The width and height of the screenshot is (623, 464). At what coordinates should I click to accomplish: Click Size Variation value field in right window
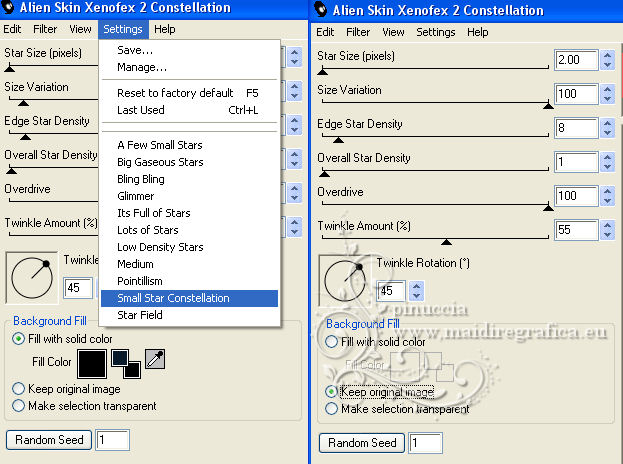[576, 94]
